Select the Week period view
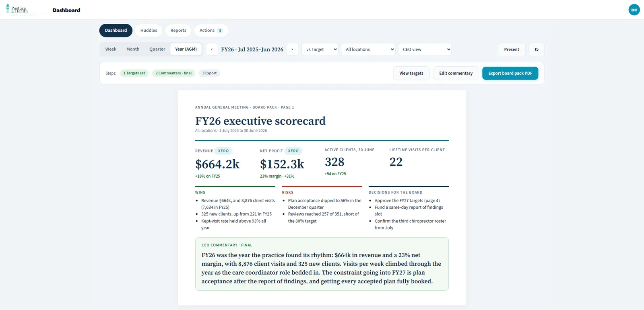This screenshot has height=310, width=644. (x=111, y=49)
